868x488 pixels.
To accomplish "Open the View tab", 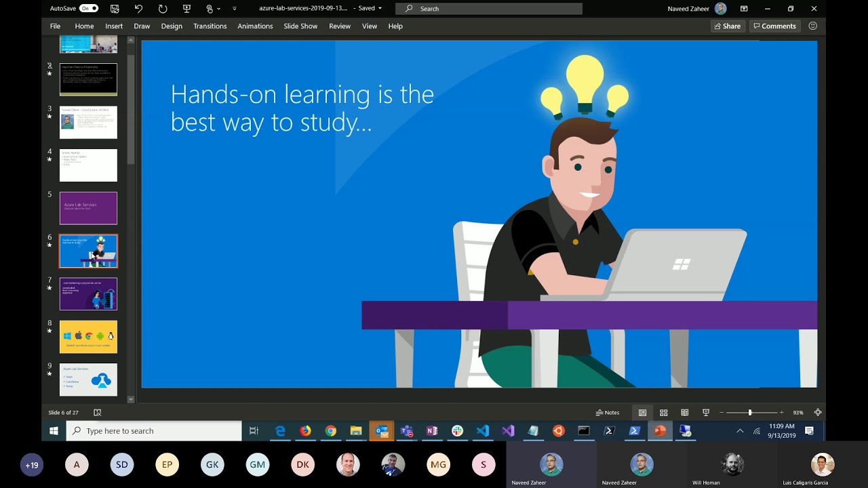I will click(x=370, y=26).
